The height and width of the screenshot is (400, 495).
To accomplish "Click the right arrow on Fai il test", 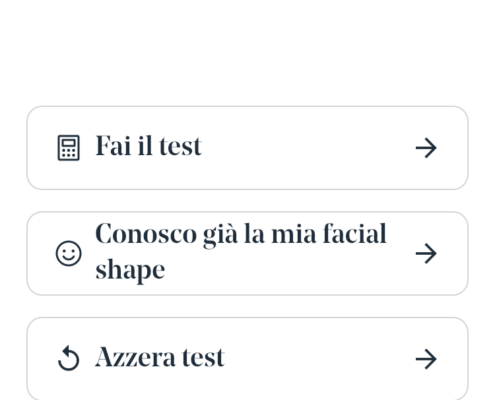I will click(426, 148).
